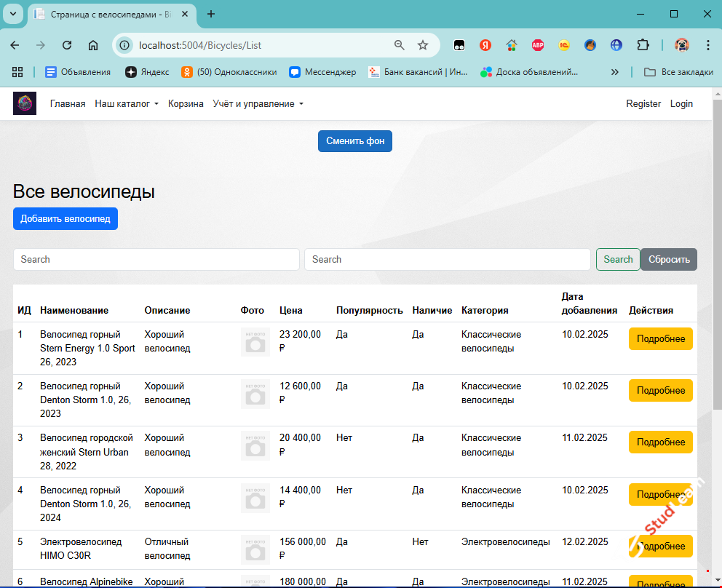
Task: Expand the Наш каталог dropdown
Action: point(127,104)
